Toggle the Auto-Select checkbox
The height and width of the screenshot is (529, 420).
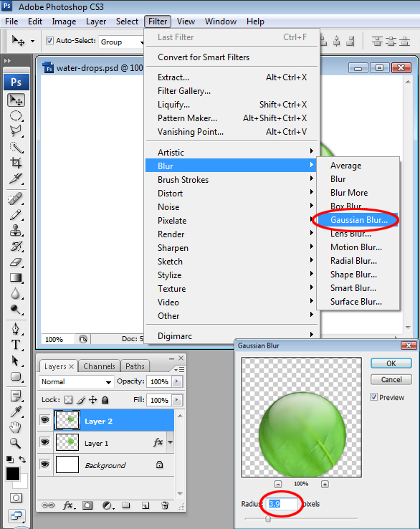point(50,41)
